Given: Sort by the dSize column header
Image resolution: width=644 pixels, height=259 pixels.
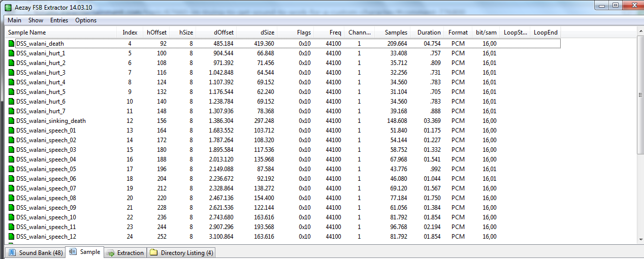Looking at the screenshot, I should point(267,33).
